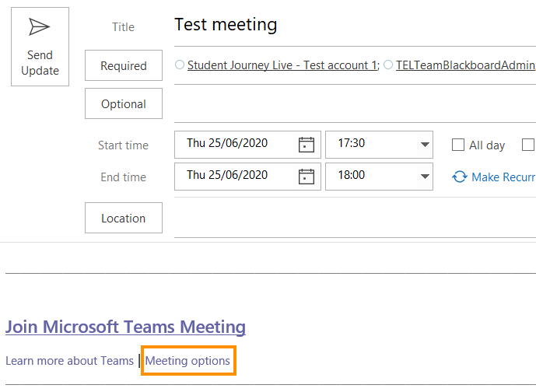Click the Make Recurring circular arrows icon
The image size is (536, 392).
[x=460, y=177]
